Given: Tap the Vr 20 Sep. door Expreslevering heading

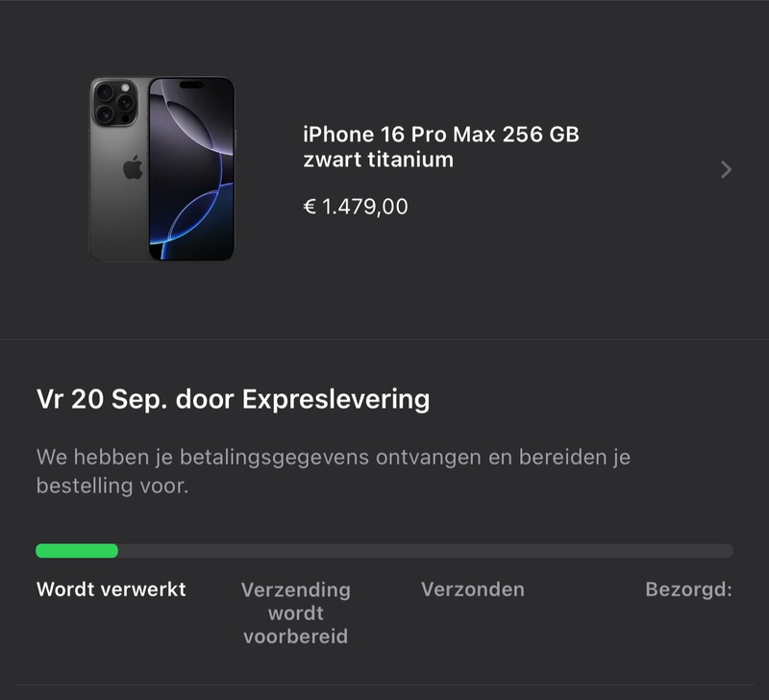Looking at the screenshot, I should click(233, 399).
